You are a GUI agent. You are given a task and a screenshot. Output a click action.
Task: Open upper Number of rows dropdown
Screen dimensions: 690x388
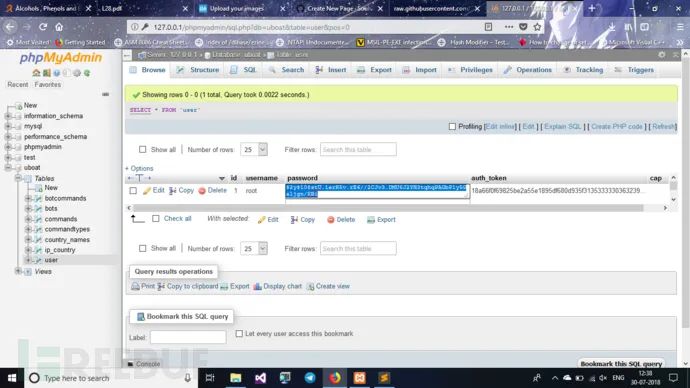[254, 150]
